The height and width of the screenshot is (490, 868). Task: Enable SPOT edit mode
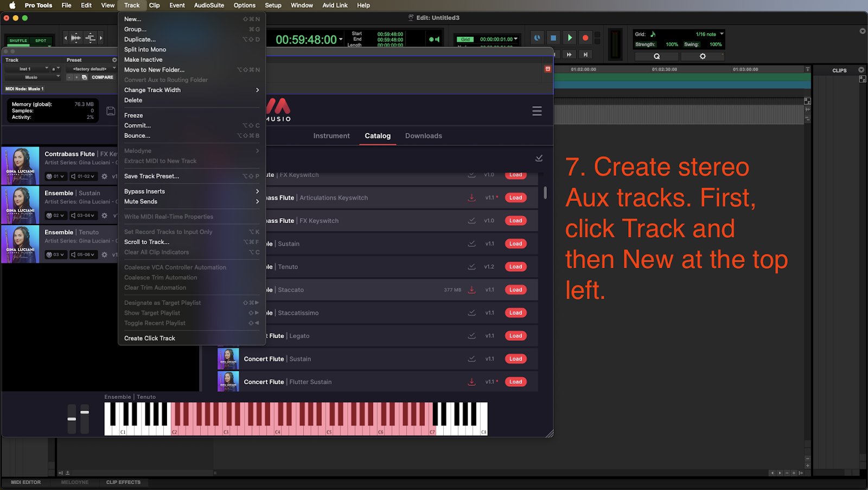coord(41,41)
